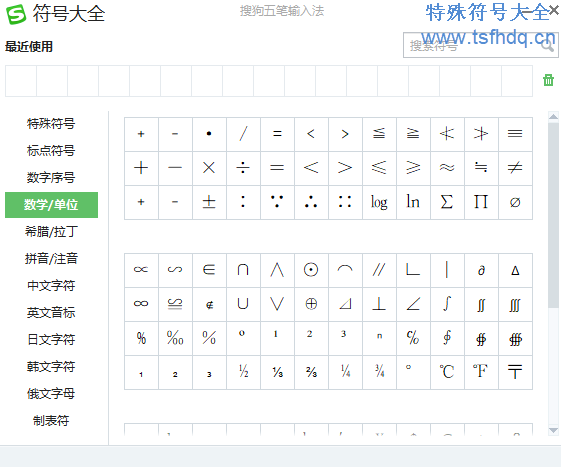
Task: Click the green trash icon to clear recent
Action: (548, 80)
